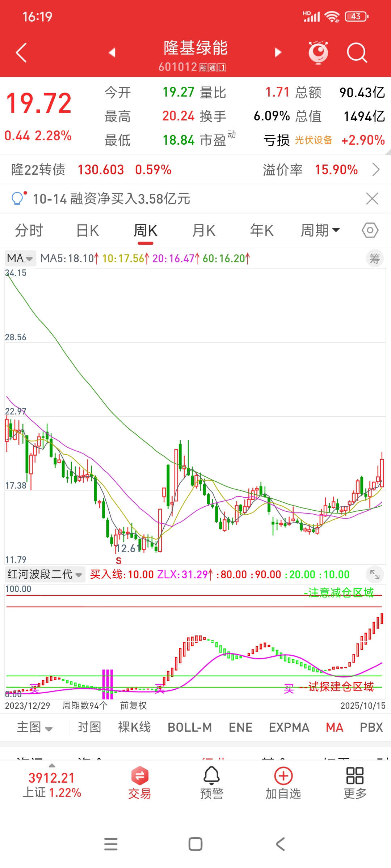Open the assistant mascot icon

318,52
